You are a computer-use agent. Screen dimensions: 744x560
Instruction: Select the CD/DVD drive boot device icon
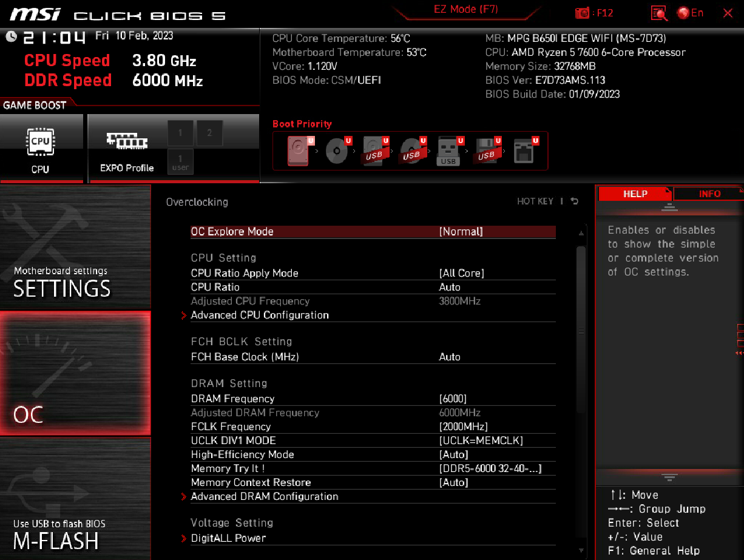click(x=337, y=151)
